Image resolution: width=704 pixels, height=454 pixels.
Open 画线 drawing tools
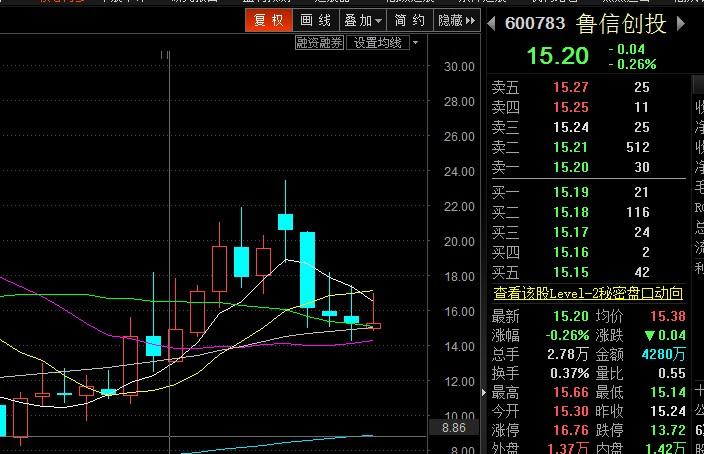point(315,20)
